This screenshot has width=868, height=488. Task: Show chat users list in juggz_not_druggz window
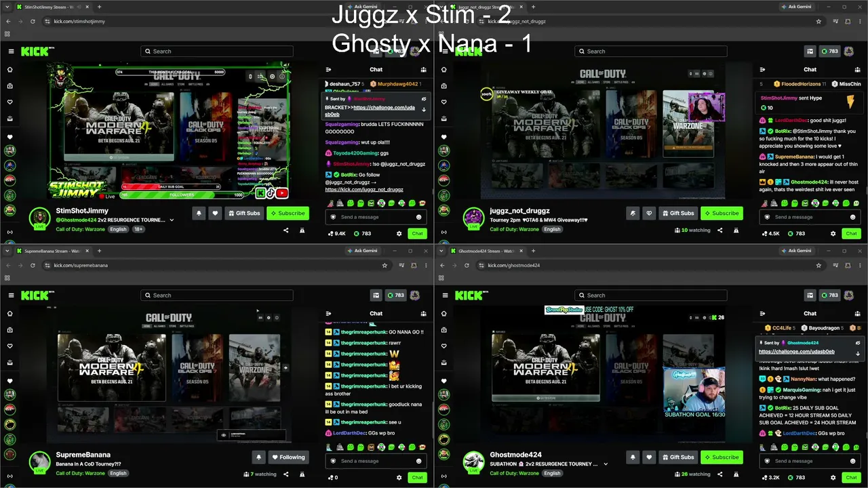(x=857, y=69)
